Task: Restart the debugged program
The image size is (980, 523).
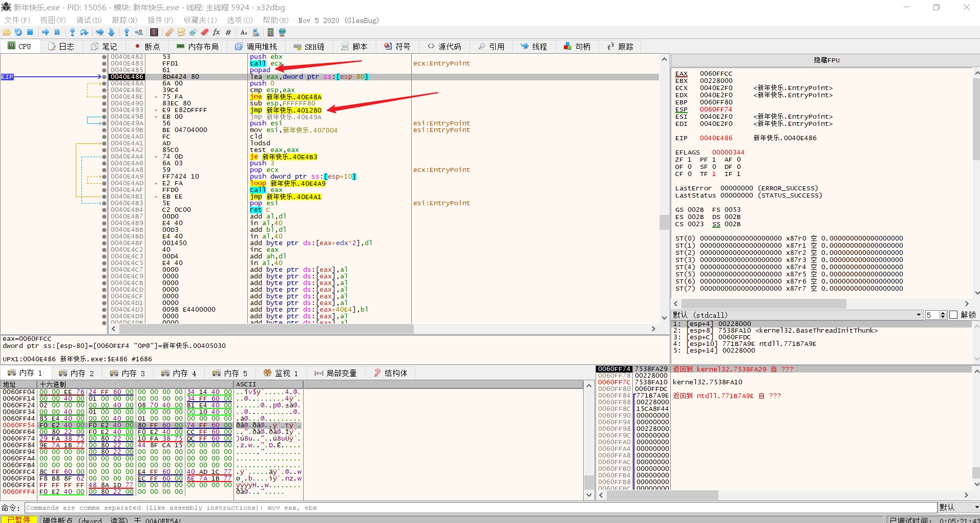Action: (19, 32)
